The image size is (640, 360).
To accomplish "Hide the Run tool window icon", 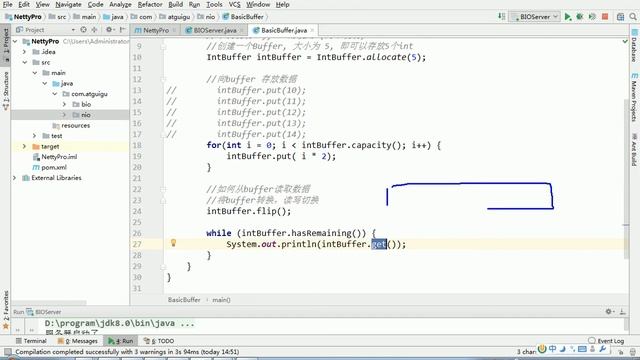I will (622, 312).
